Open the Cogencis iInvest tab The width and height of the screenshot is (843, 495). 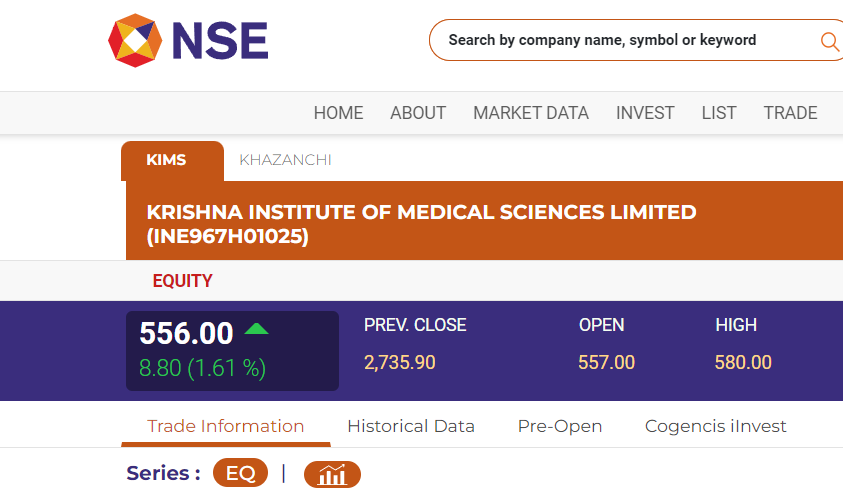pyautogui.click(x=715, y=426)
